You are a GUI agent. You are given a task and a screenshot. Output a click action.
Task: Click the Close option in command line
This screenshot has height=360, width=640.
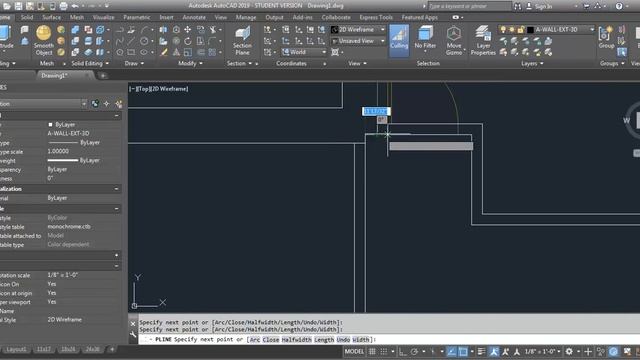click(x=271, y=340)
